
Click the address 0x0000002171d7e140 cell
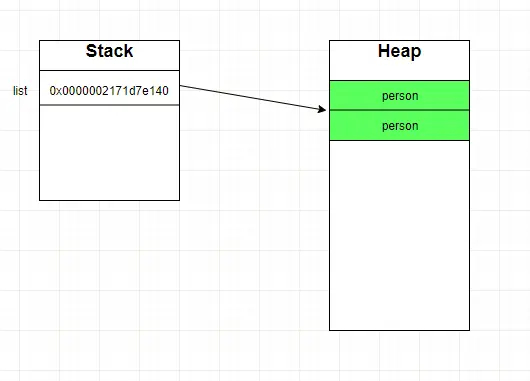[109, 88]
